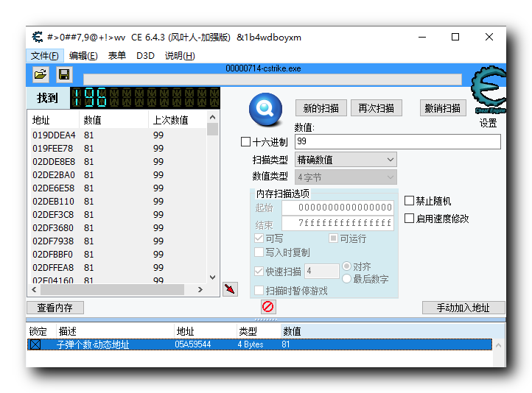
Task: Enable the 禁止随机 checkbox
Action: click(409, 201)
